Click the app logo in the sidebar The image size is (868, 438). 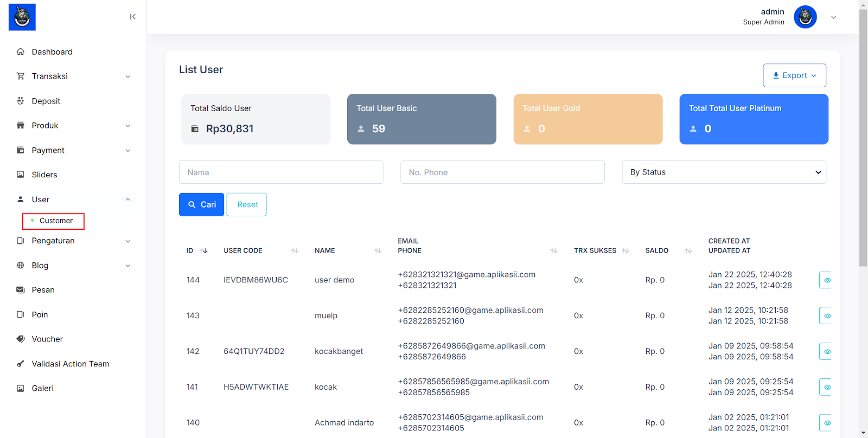point(22,17)
